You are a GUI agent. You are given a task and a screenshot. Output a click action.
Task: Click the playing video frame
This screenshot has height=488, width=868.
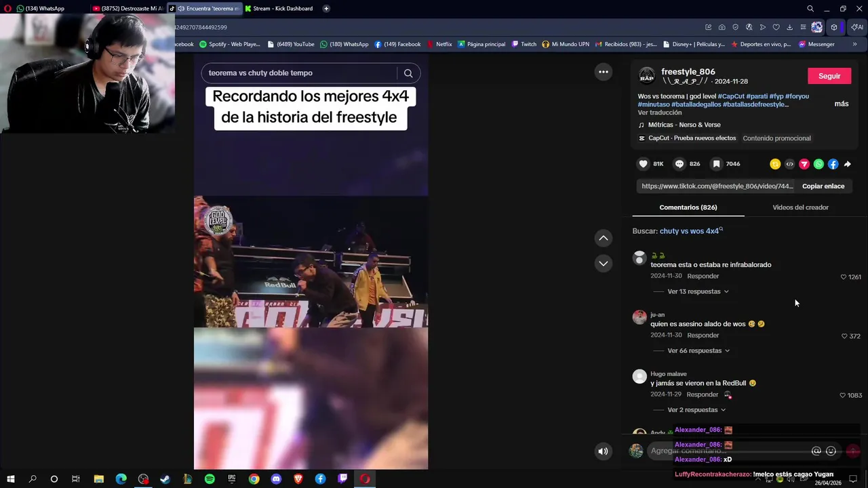(x=311, y=262)
